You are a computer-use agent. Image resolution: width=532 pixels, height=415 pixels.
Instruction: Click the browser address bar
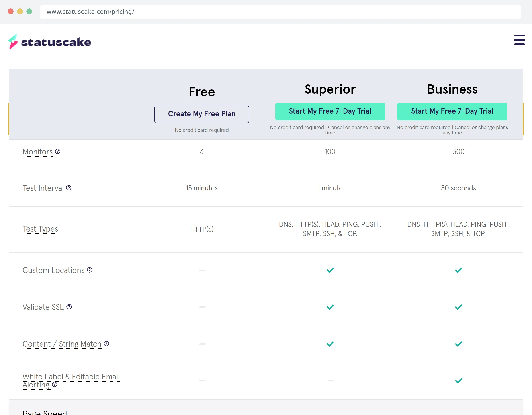pyautogui.click(x=280, y=12)
